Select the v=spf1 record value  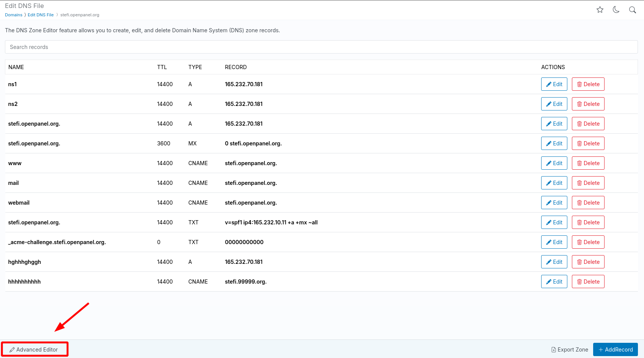[x=271, y=222]
